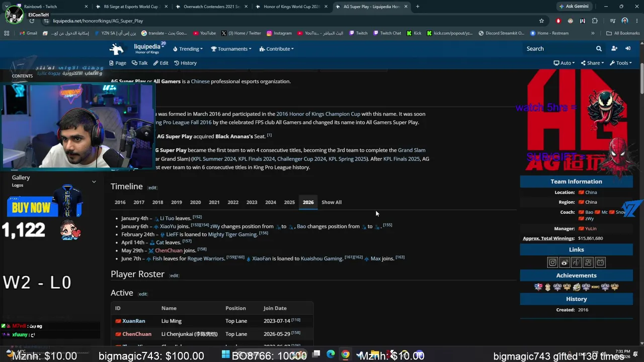
Task: Open the team's Instagram link icon
Action: click(x=552, y=262)
